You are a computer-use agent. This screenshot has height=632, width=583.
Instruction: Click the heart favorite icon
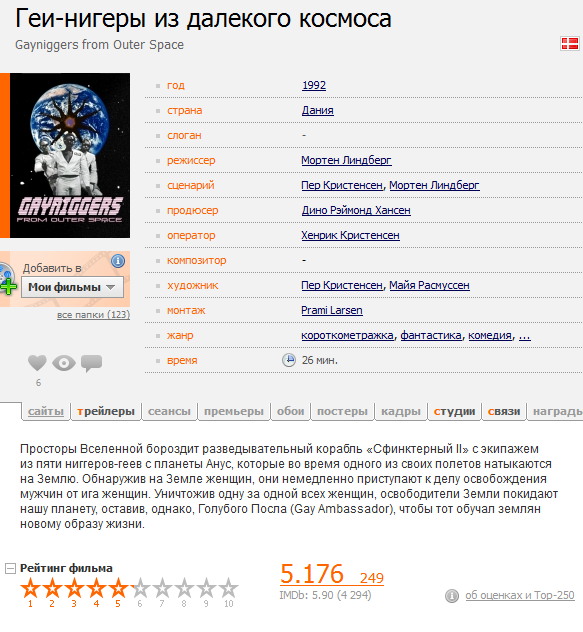click(x=37, y=363)
